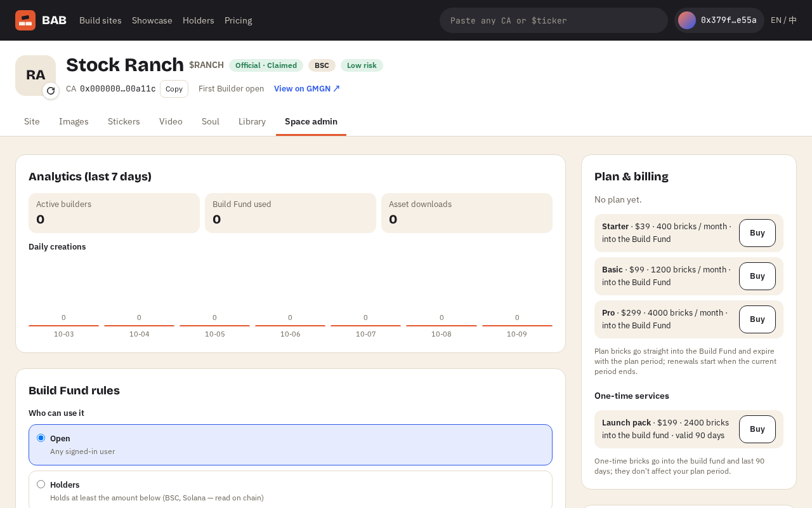Click the Asset downloads stat card

coord(467,213)
